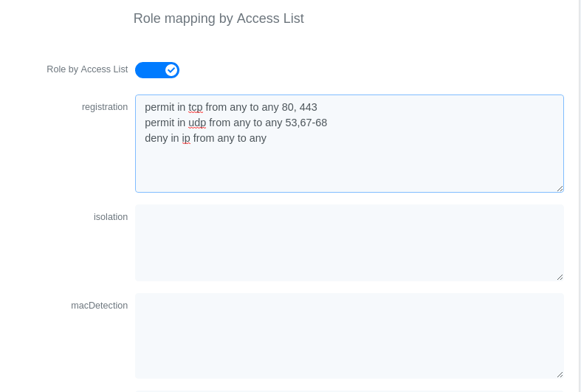This screenshot has height=392, width=581.
Task: Place cursor at '53,67-68' port range
Action: pyautogui.click(x=306, y=123)
